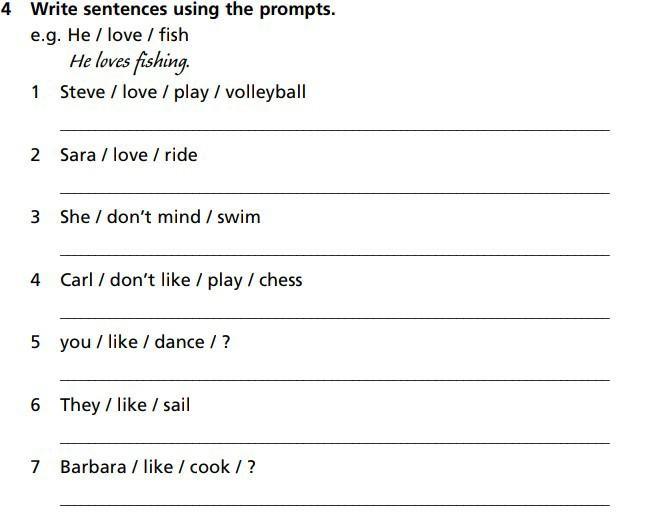This screenshot has width=669, height=522.
Task: Click the bold exercise number 4 beside the heading
Action: point(8,10)
